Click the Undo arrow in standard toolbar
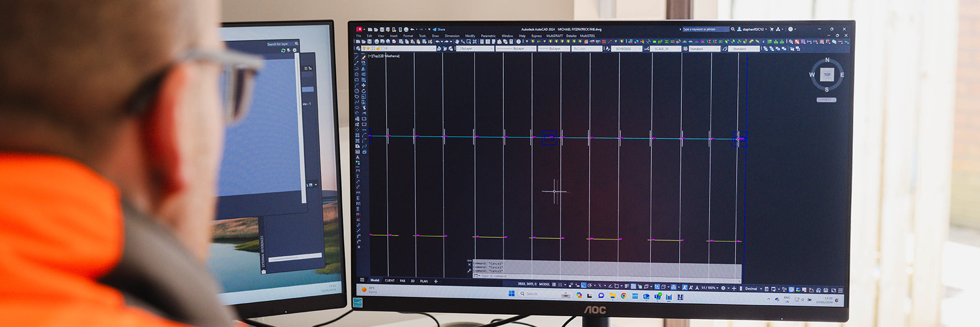This screenshot has height=327, width=980. coord(438,41)
